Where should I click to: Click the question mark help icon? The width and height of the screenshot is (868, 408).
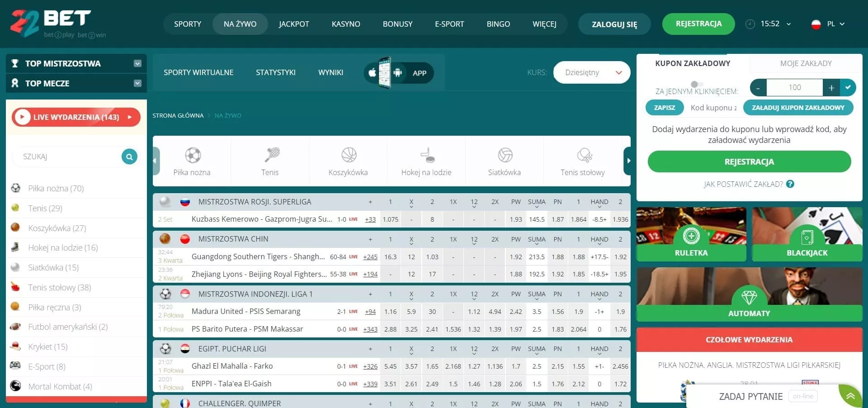click(x=790, y=184)
